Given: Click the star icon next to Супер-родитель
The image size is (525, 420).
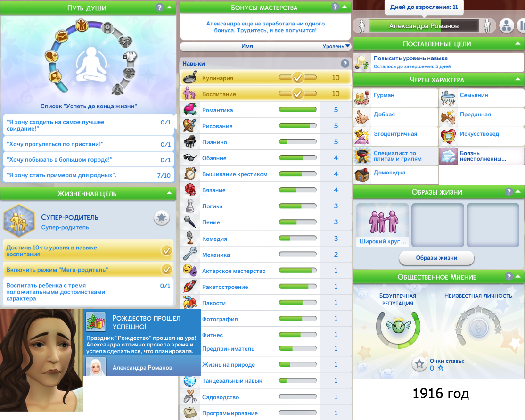Looking at the screenshot, I should point(162,218).
